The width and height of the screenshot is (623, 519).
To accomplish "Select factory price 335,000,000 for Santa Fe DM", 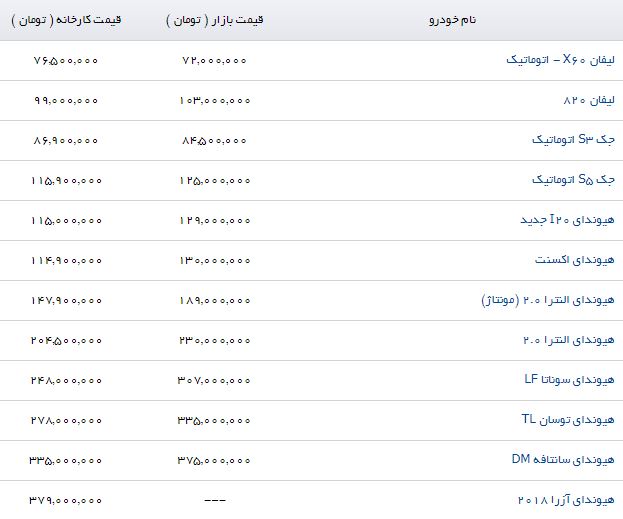I will (66, 460).
